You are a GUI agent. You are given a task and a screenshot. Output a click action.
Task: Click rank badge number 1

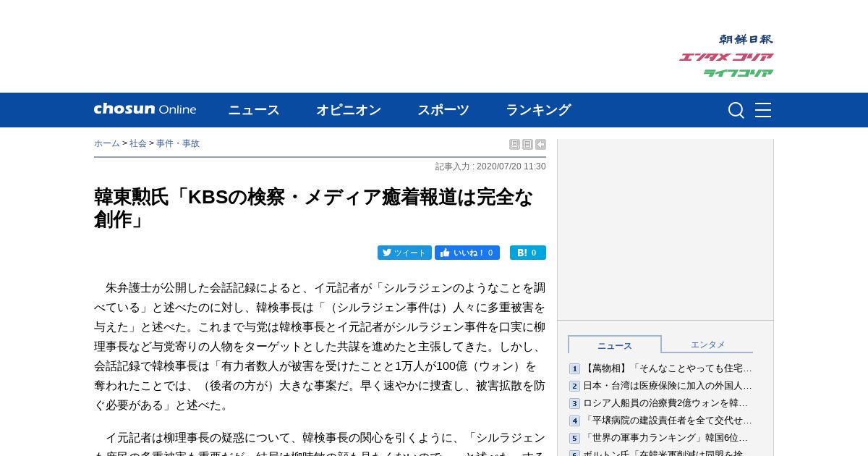click(574, 368)
